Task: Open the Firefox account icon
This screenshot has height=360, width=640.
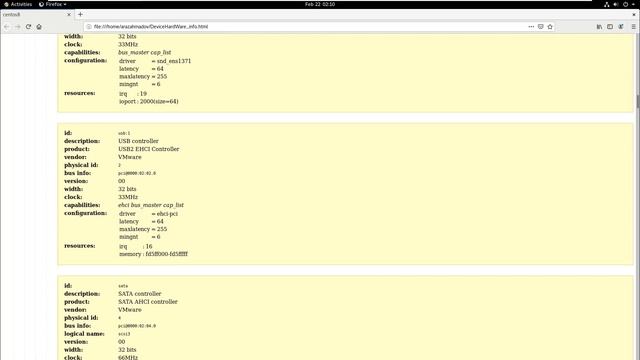Action: [621, 27]
